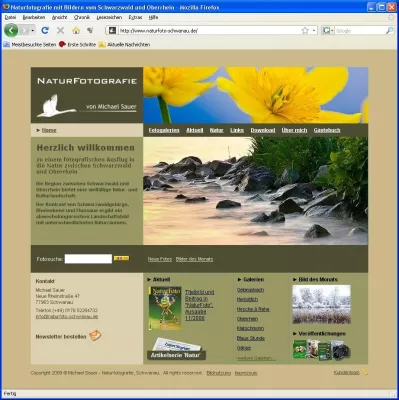Click the email address link under Kontakt
This screenshot has width=399, height=400.
67,316
